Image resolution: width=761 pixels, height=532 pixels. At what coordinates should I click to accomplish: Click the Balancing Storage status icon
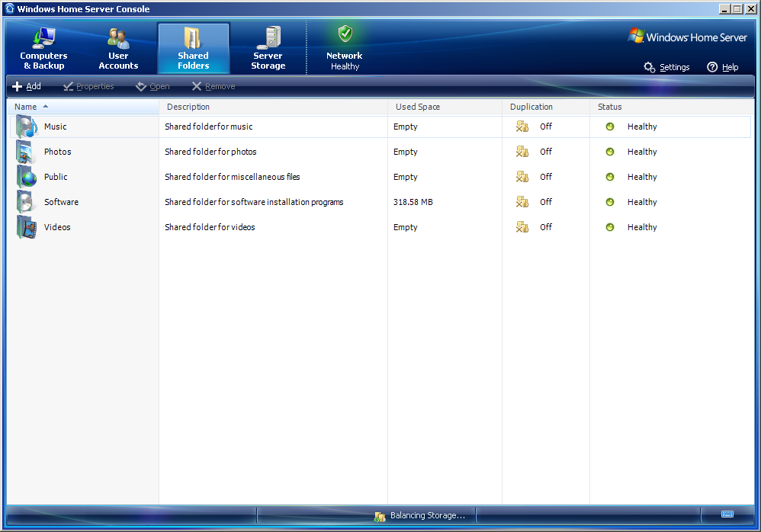coord(379,516)
